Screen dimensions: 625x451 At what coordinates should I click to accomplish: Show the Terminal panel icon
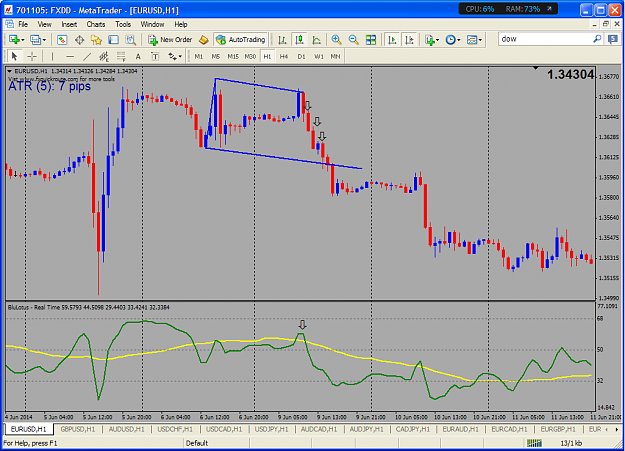pos(113,39)
